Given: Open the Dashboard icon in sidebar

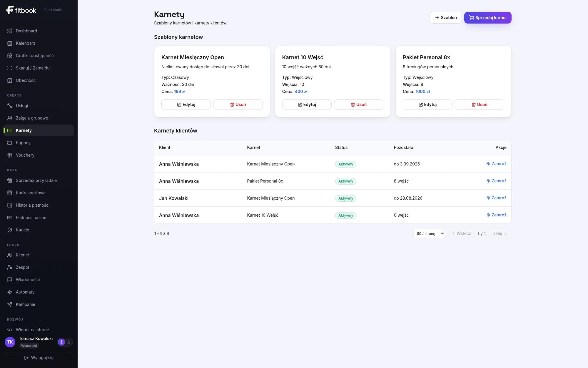Looking at the screenshot, I should 10,31.
